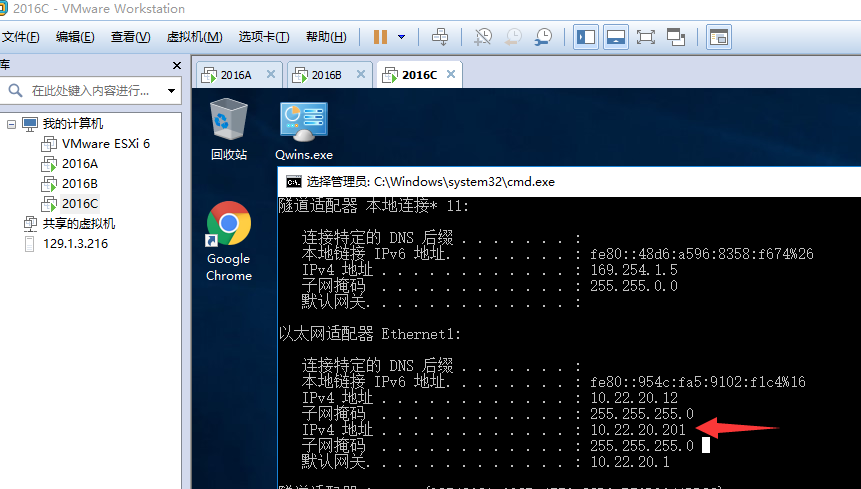Open the power options dropdown arrow
Image resolution: width=861 pixels, height=489 pixels.
(x=401, y=37)
